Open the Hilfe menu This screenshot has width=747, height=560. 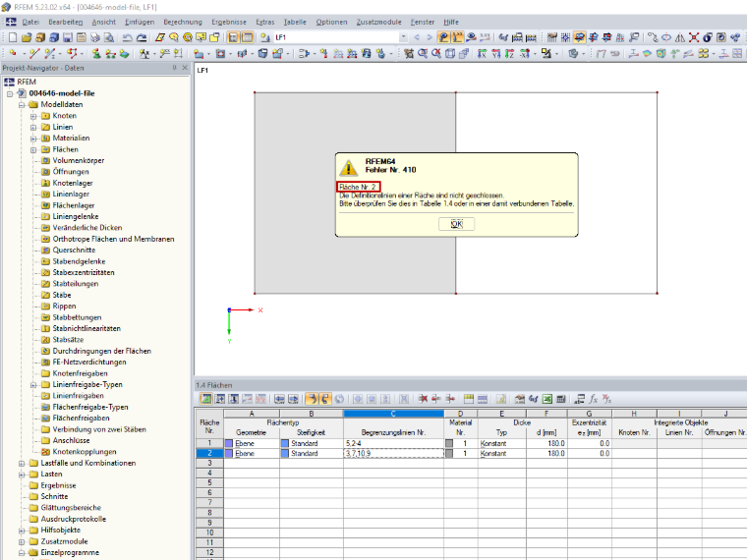(451, 22)
